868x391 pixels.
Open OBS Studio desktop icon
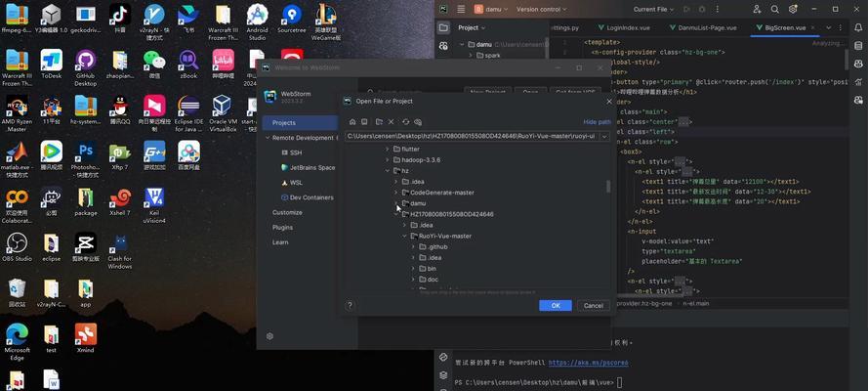click(17, 247)
